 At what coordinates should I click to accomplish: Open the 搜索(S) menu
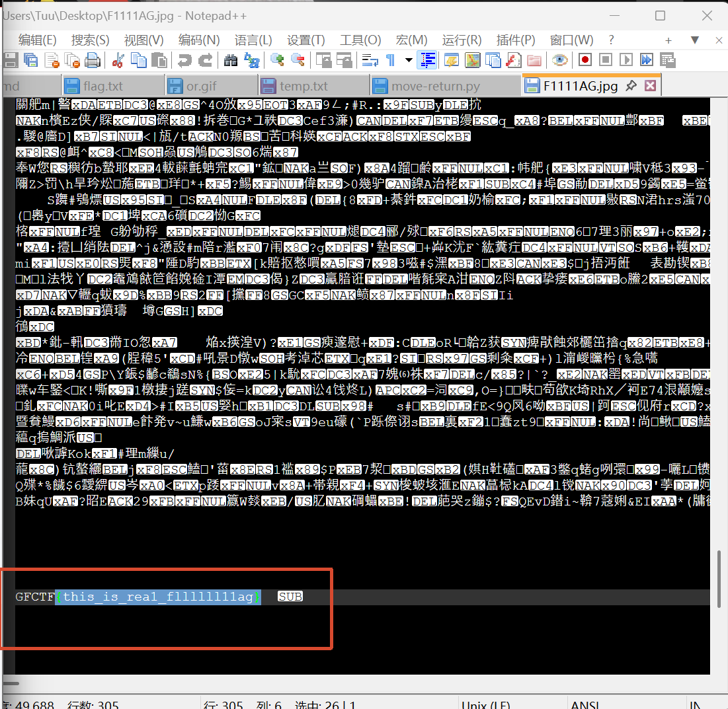[90, 40]
